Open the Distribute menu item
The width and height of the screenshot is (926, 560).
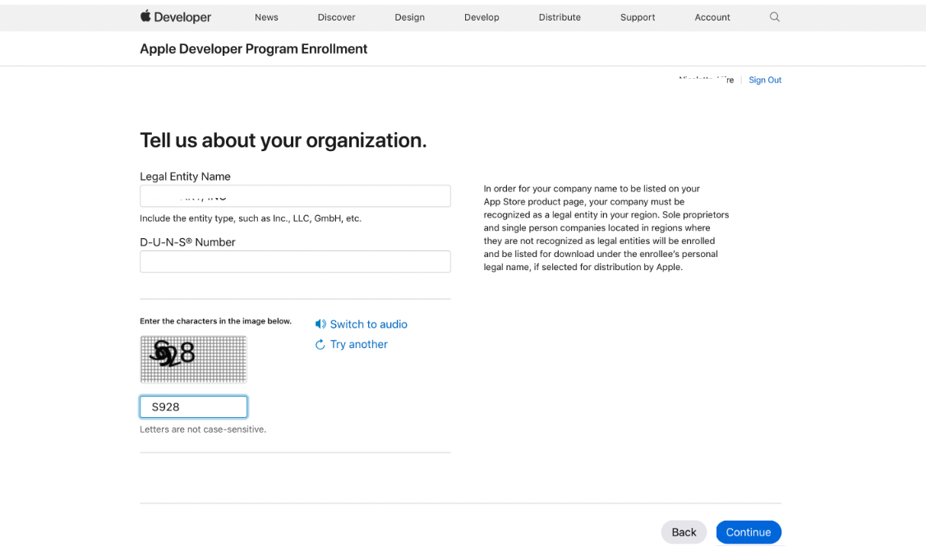[x=560, y=17]
